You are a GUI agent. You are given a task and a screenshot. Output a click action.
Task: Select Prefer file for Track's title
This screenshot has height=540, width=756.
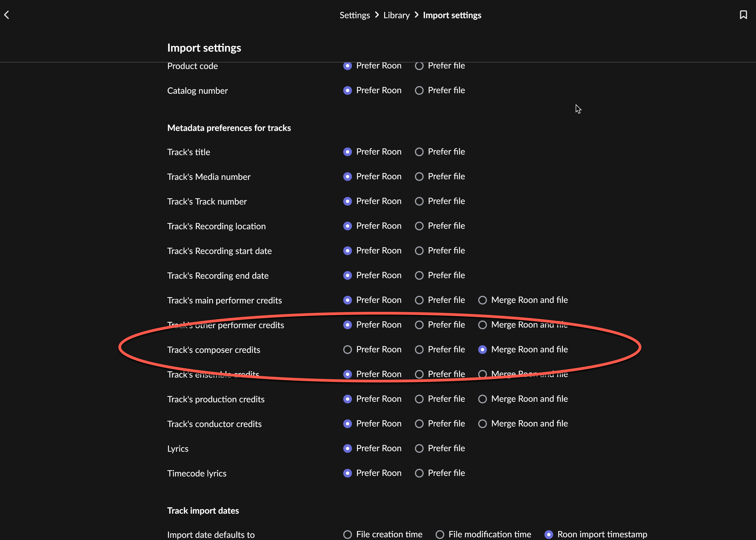tap(419, 152)
